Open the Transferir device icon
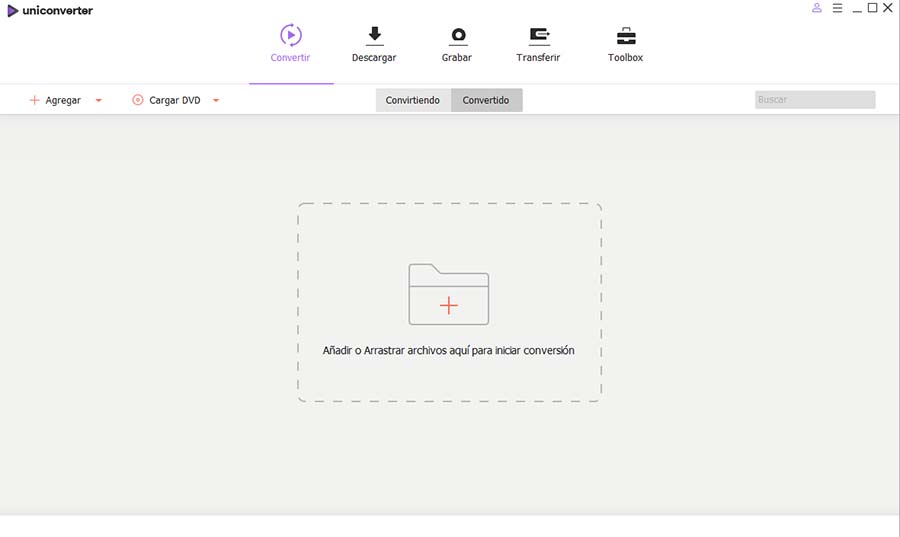The width and height of the screenshot is (900, 537). 539,36
